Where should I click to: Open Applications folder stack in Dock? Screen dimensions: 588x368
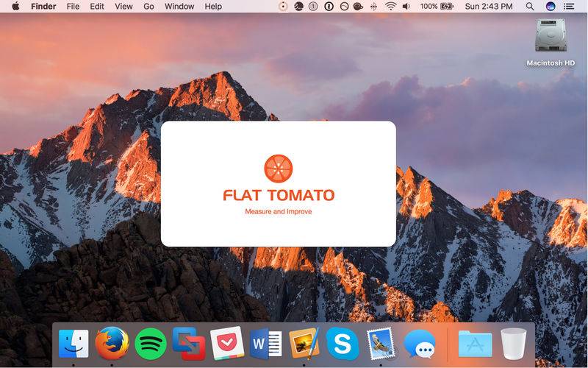point(475,344)
